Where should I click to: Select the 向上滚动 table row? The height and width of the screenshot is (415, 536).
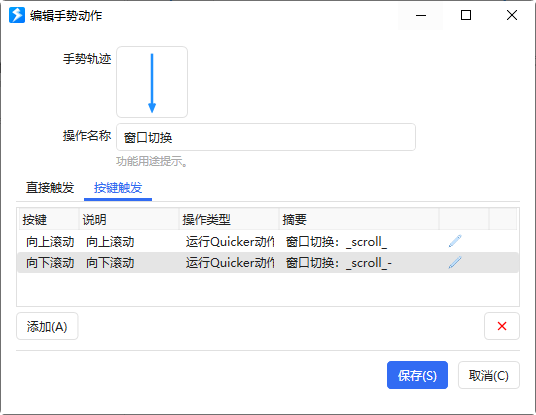[268, 241]
